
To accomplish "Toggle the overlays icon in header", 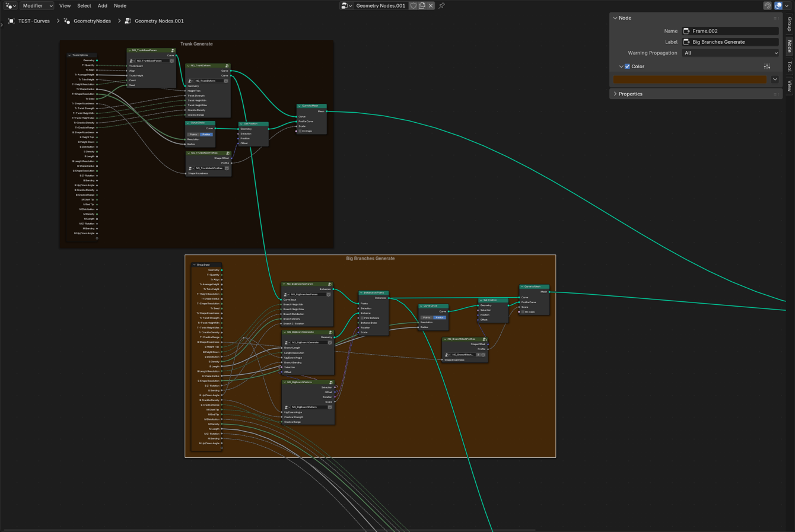I will 778,6.
